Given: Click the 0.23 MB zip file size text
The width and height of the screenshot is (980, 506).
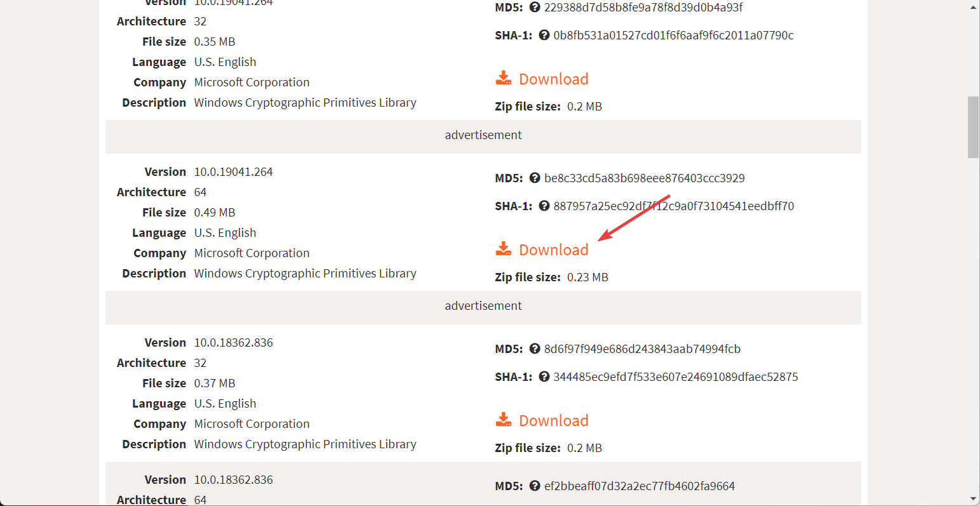Looking at the screenshot, I should (x=587, y=277).
